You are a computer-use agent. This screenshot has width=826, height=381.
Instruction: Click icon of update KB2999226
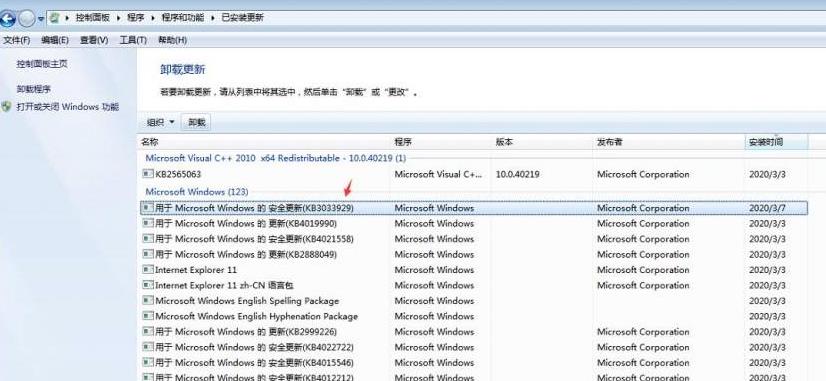pyautogui.click(x=148, y=331)
